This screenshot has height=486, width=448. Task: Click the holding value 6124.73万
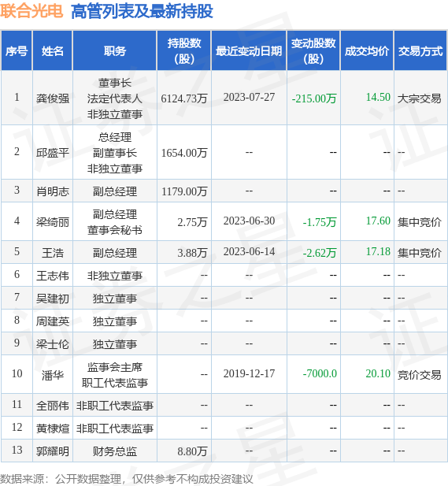tap(184, 98)
